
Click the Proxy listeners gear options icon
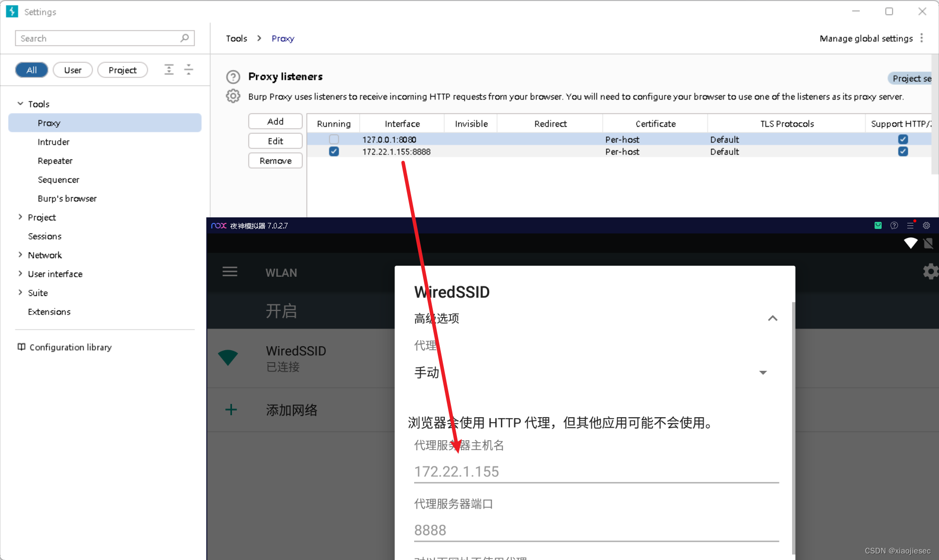click(233, 96)
